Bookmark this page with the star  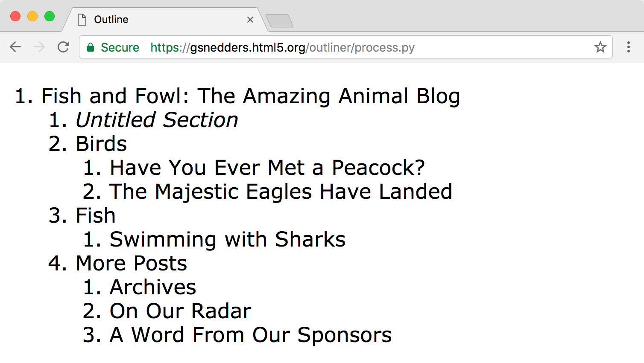[x=600, y=47]
